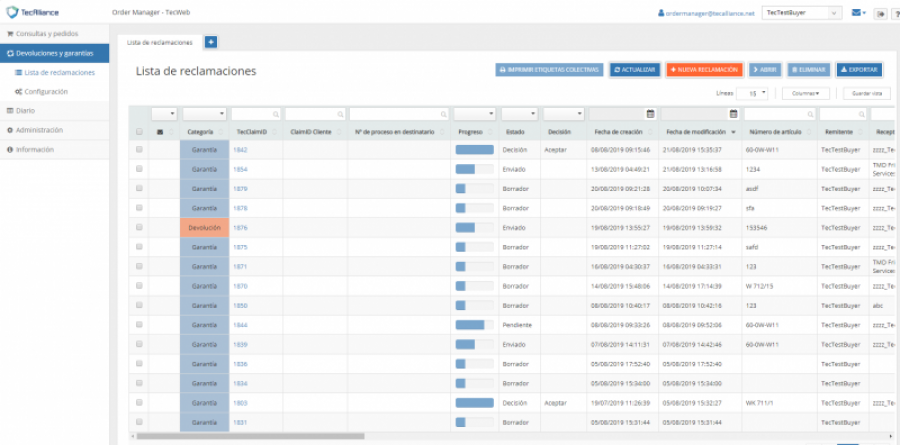Click the Nueva reclamación button
The width and height of the screenshot is (900, 445).
click(x=704, y=69)
